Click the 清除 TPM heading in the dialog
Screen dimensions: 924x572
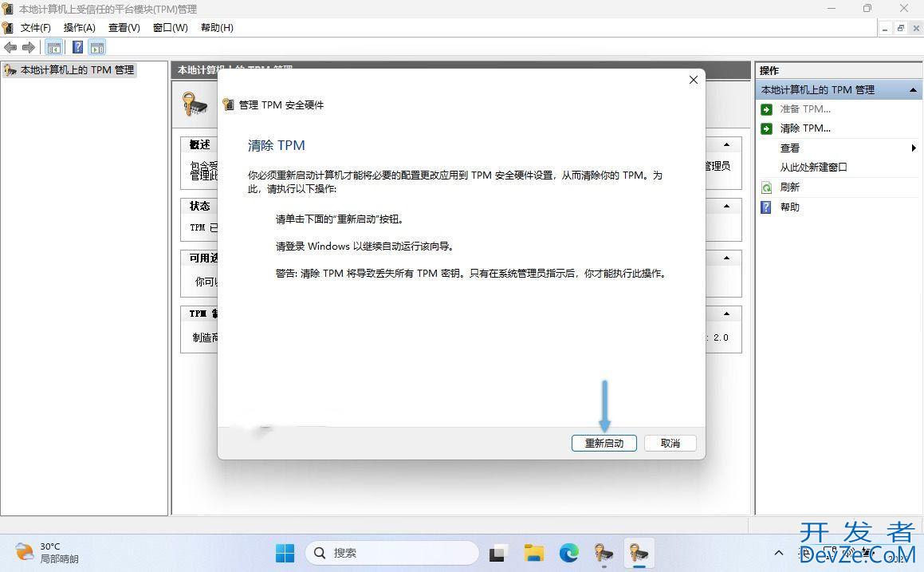click(x=277, y=145)
